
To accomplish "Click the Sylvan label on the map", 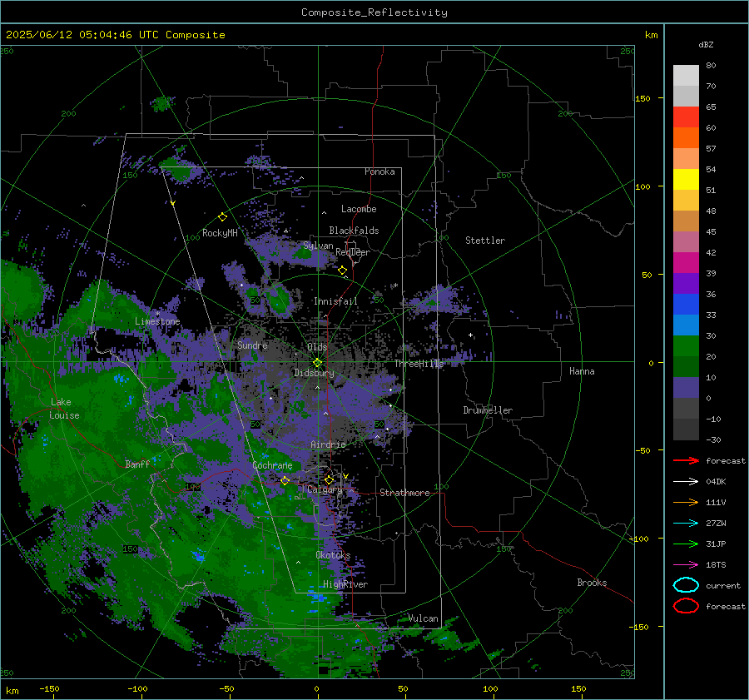I will click(318, 246).
